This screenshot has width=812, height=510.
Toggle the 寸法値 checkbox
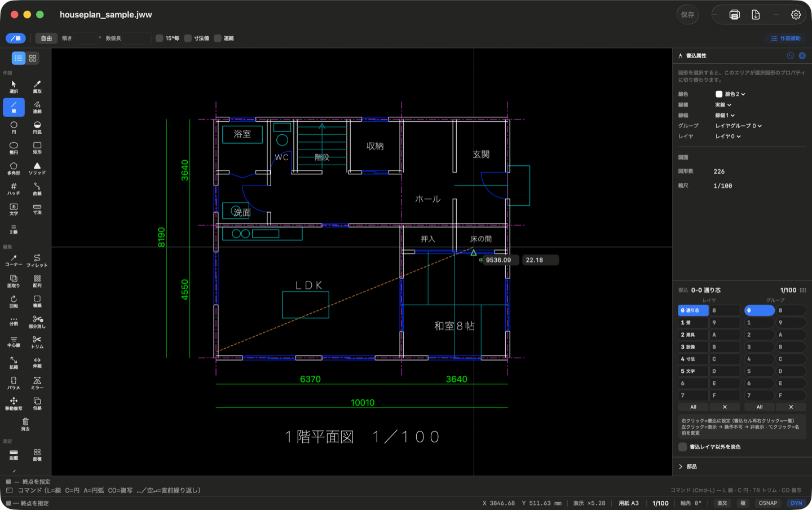(x=188, y=38)
